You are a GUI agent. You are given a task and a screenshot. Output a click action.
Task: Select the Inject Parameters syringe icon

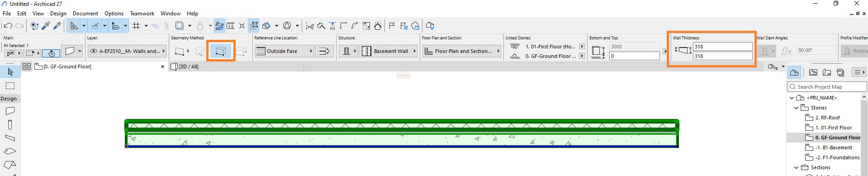pyautogui.click(x=57, y=26)
